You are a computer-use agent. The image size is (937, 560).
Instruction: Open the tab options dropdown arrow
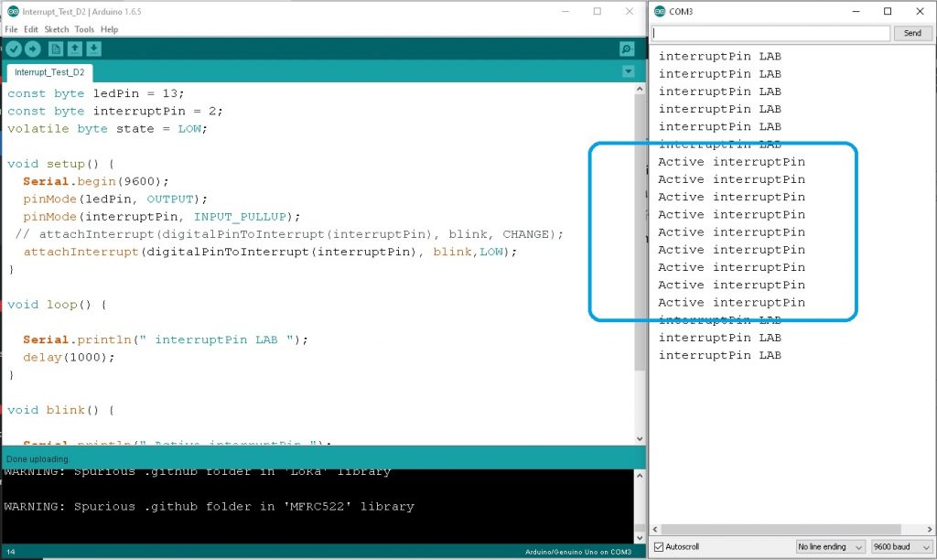coord(628,71)
